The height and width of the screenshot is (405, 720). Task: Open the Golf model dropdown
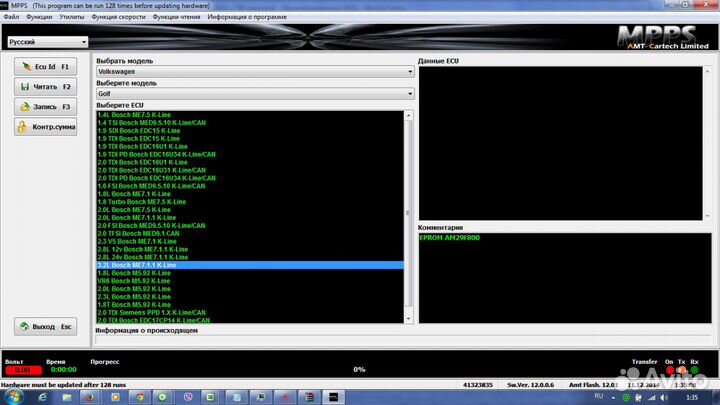[255, 94]
